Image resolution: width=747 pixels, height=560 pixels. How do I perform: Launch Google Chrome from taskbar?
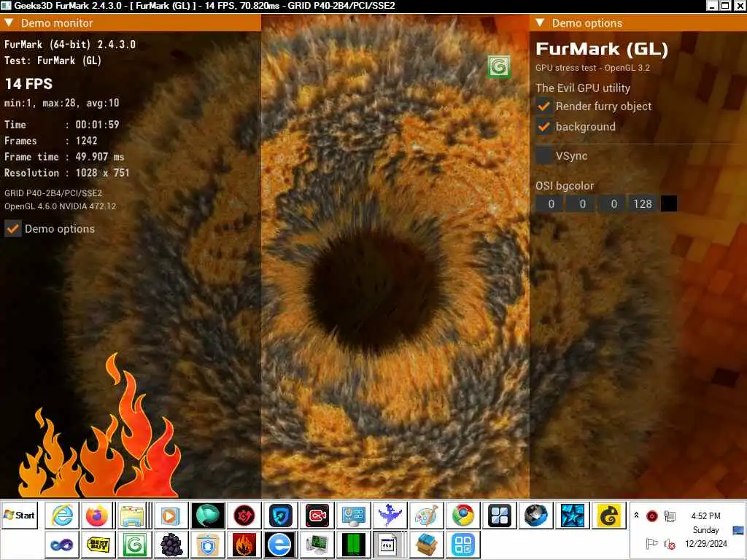(x=463, y=516)
